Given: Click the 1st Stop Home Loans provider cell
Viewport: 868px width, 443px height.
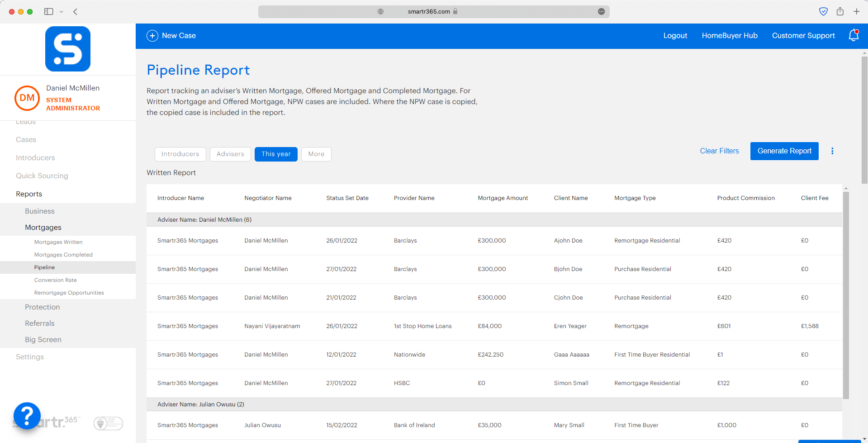Looking at the screenshot, I should coord(422,326).
